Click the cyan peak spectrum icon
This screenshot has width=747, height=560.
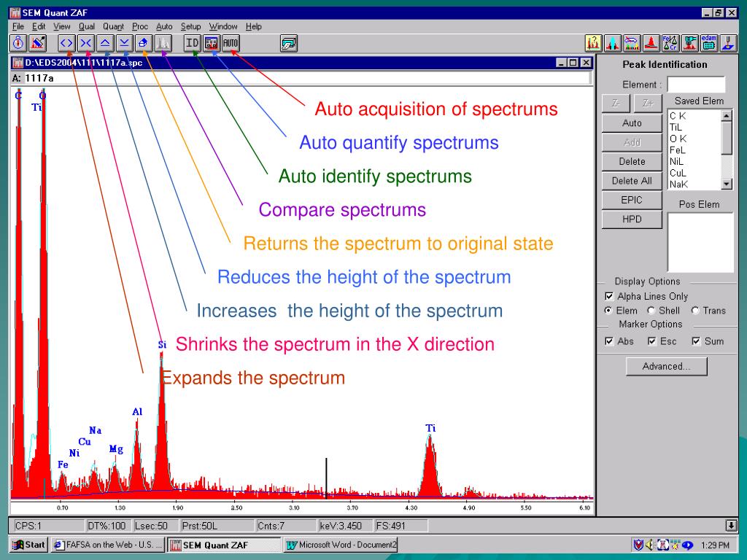click(613, 43)
